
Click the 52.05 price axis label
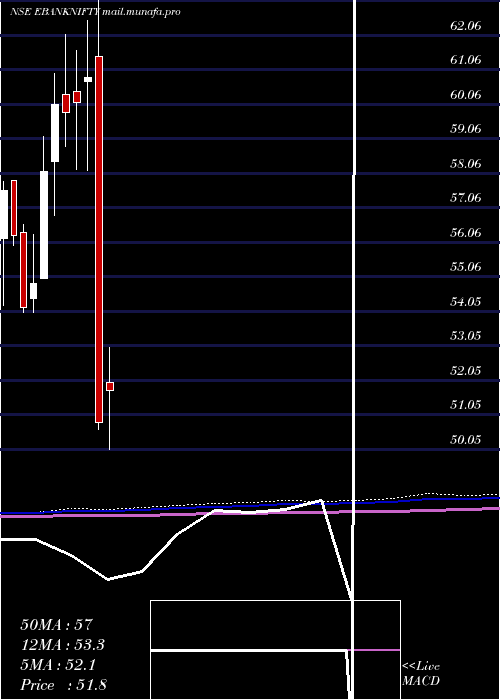point(466,371)
